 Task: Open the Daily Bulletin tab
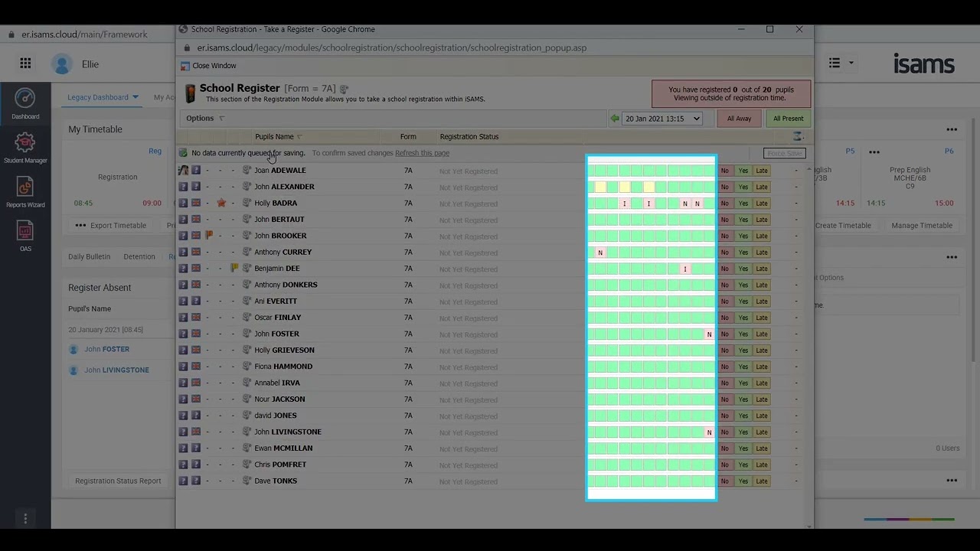89,256
